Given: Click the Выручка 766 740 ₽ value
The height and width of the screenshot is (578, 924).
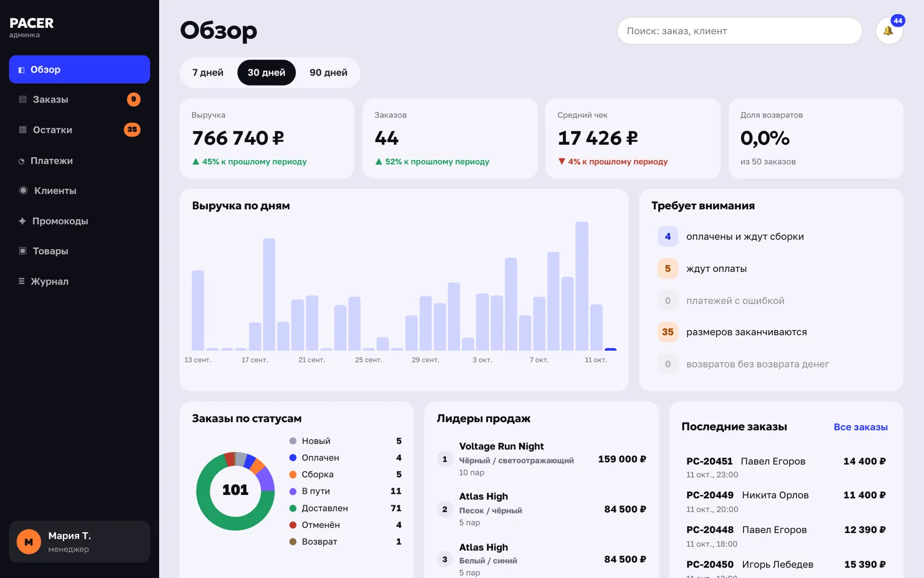Looking at the screenshot, I should pos(238,138).
